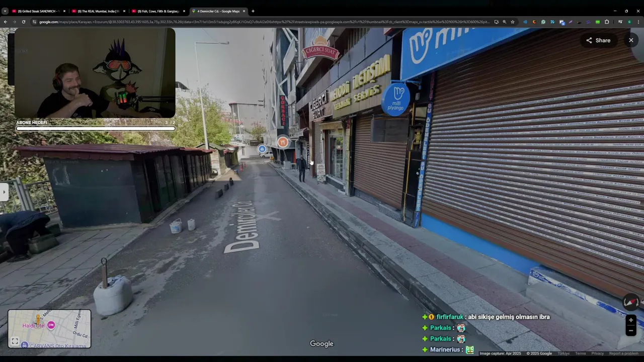Click the browser Back arrow

6,22
